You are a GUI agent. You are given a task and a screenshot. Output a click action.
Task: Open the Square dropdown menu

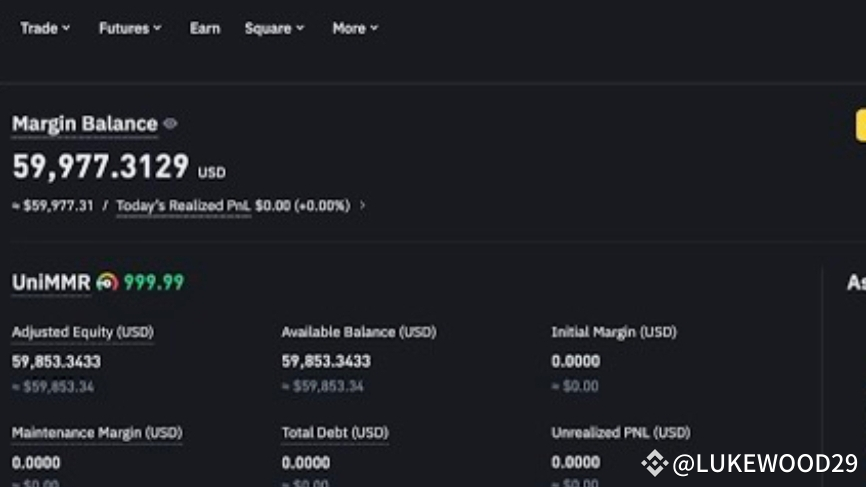pyautogui.click(x=274, y=28)
